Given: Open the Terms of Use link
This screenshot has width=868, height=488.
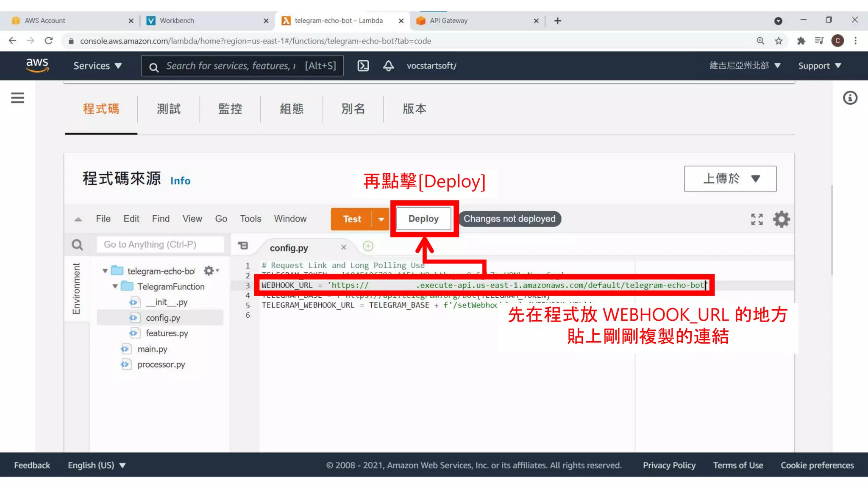Looking at the screenshot, I should point(738,465).
